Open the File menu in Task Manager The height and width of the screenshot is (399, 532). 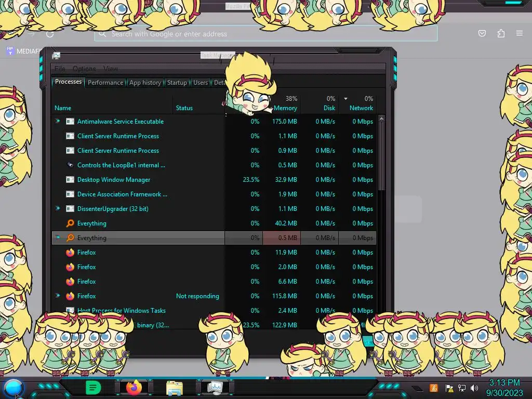(x=60, y=69)
